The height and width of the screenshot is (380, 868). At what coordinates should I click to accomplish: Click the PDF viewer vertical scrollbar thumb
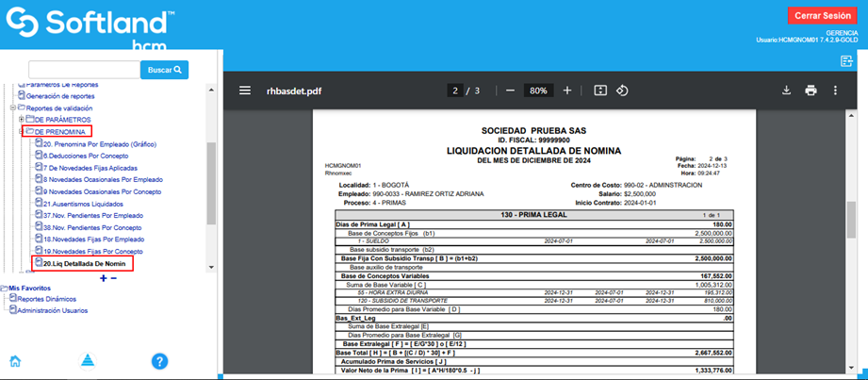click(x=851, y=219)
